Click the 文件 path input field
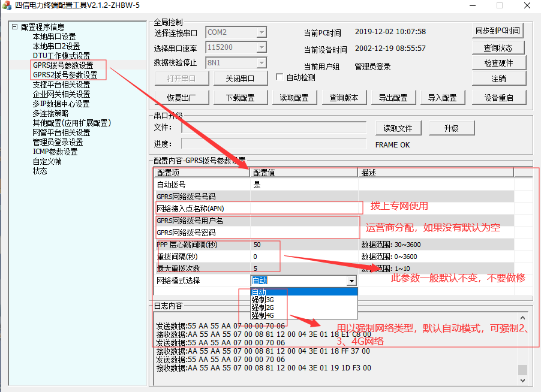541x392 pixels. coord(274,127)
